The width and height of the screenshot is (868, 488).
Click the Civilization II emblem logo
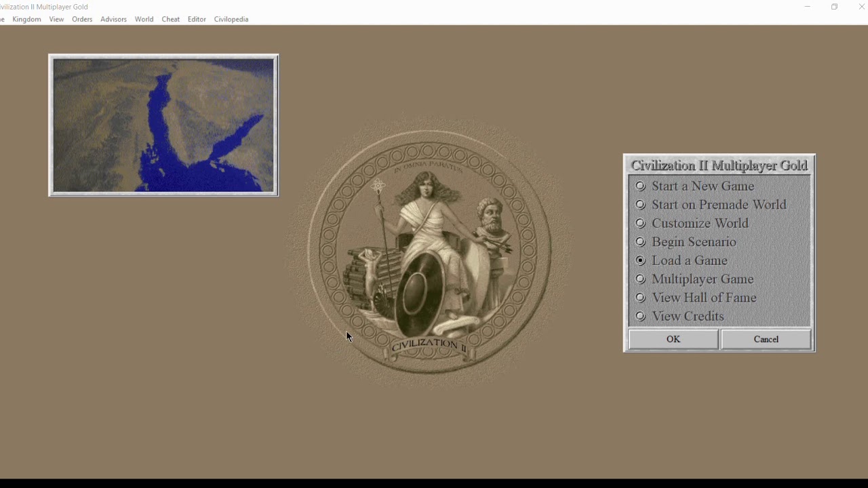pos(429,252)
